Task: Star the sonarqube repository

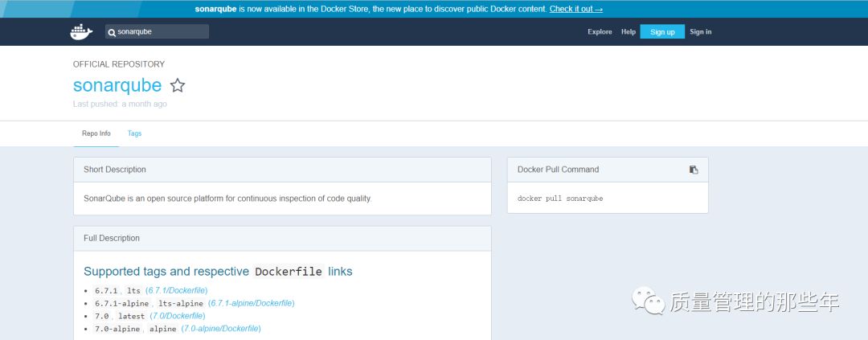Action: coord(177,85)
